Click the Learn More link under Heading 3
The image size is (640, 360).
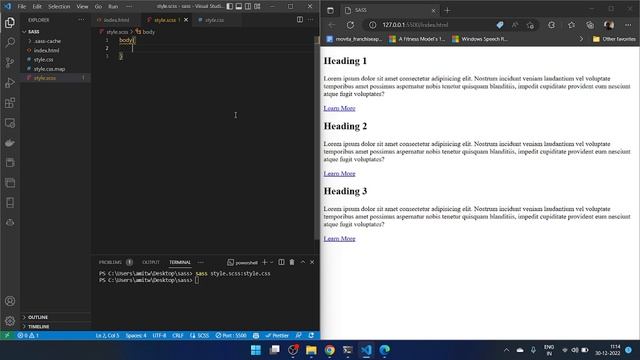[339, 238]
